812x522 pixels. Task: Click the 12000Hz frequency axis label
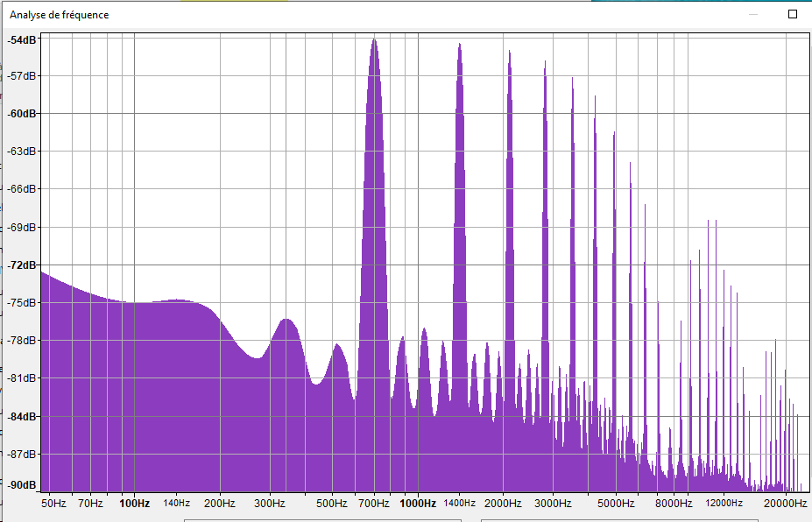(724, 504)
